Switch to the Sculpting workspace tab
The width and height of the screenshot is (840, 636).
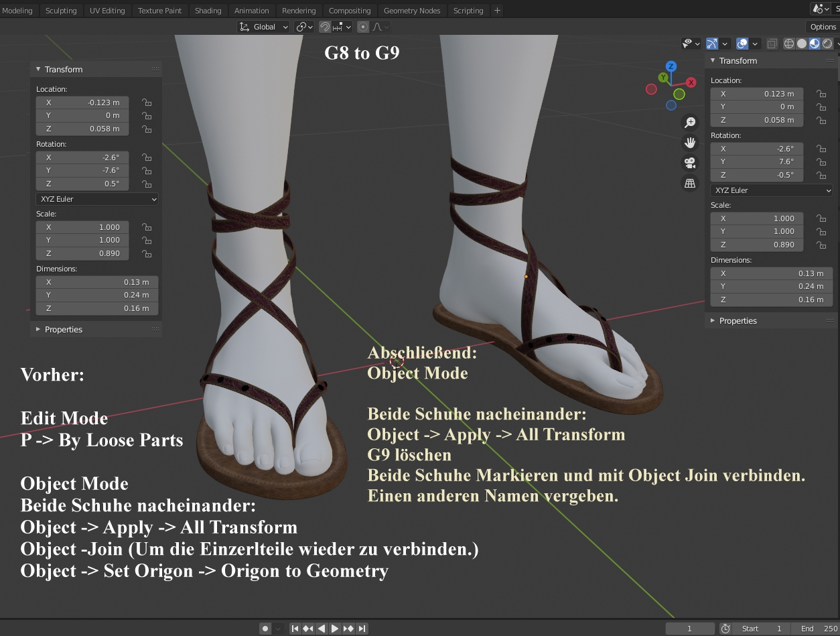click(x=61, y=11)
